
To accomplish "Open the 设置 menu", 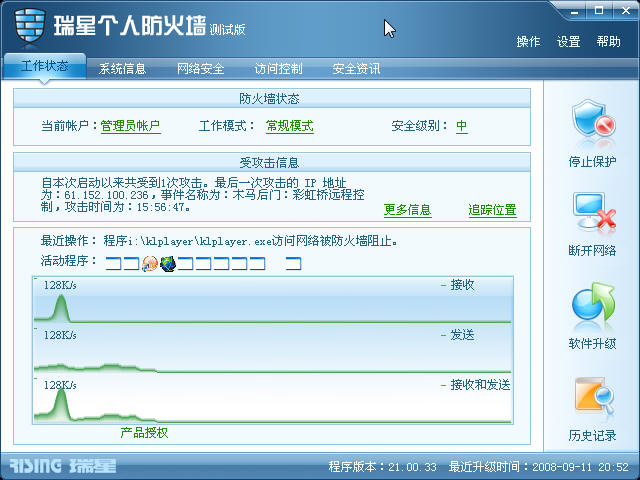I will pos(568,42).
